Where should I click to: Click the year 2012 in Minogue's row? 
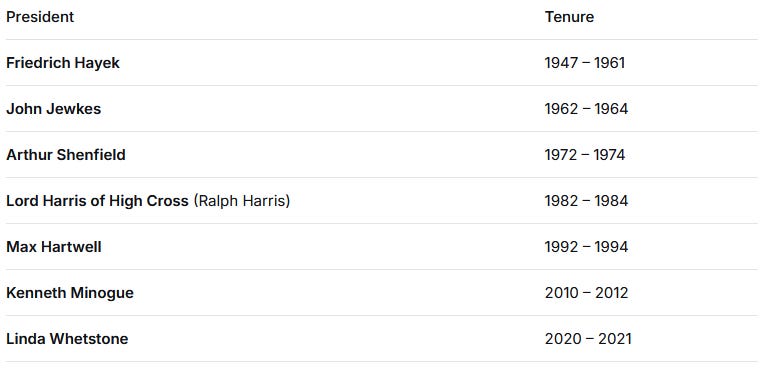click(x=612, y=293)
